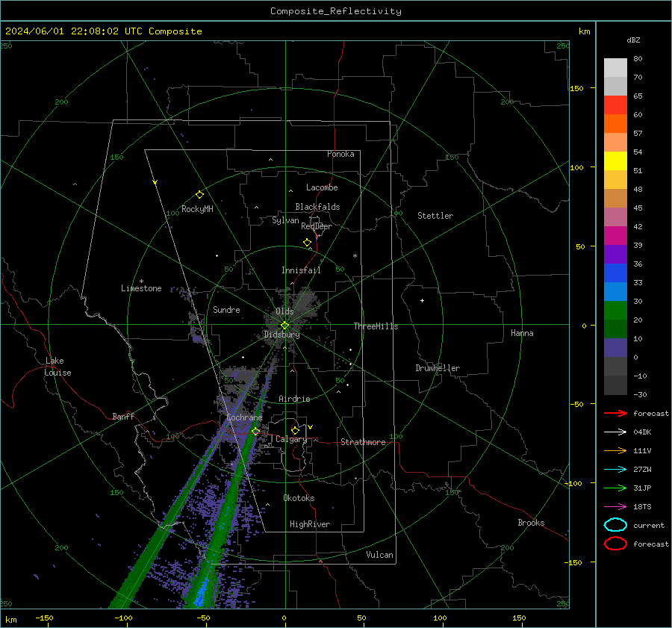
Task: Click the Innisfail label
Action: tap(301, 270)
